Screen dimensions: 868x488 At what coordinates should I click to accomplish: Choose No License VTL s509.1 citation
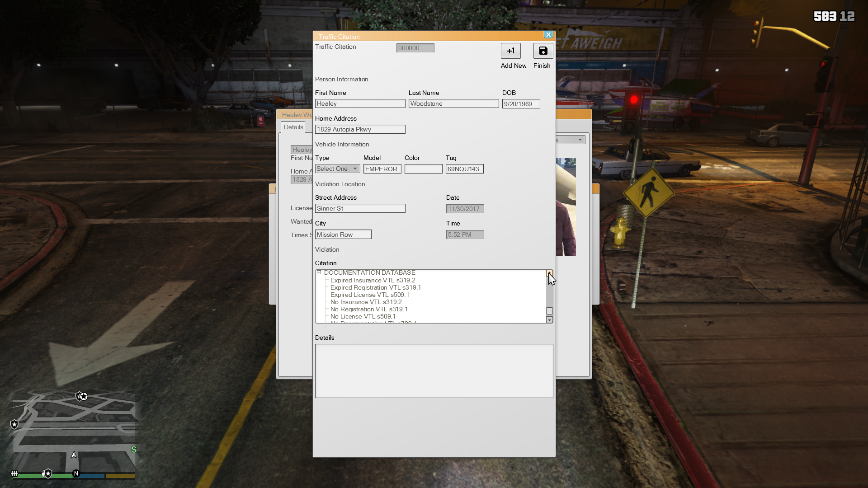(363, 316)
